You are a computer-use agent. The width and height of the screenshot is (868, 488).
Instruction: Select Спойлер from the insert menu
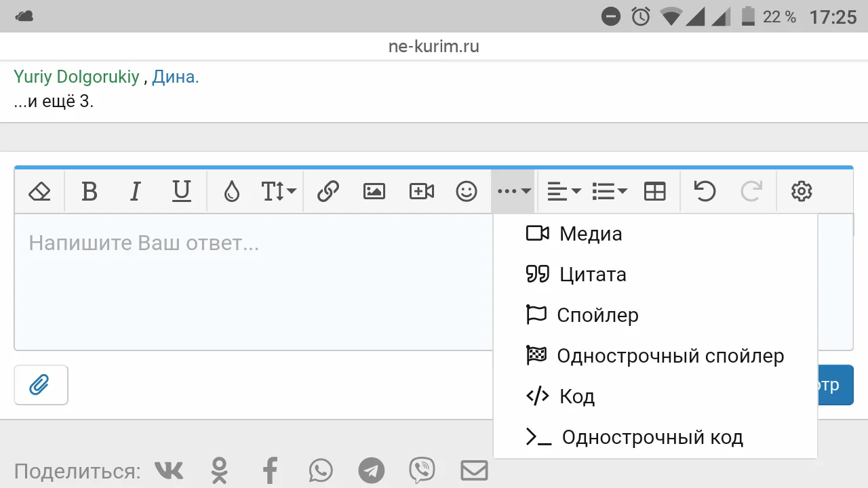pyautogui.click(x=597, y=315)
